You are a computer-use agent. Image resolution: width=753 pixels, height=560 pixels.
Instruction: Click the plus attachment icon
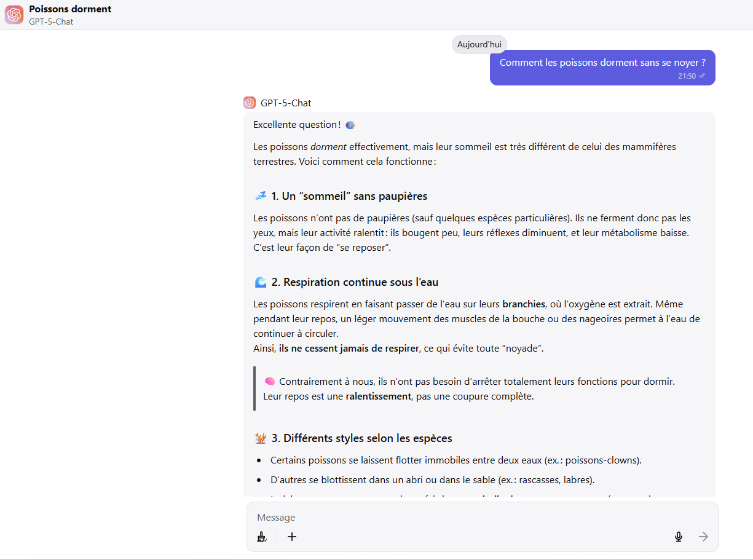click(x=292, y=537)
